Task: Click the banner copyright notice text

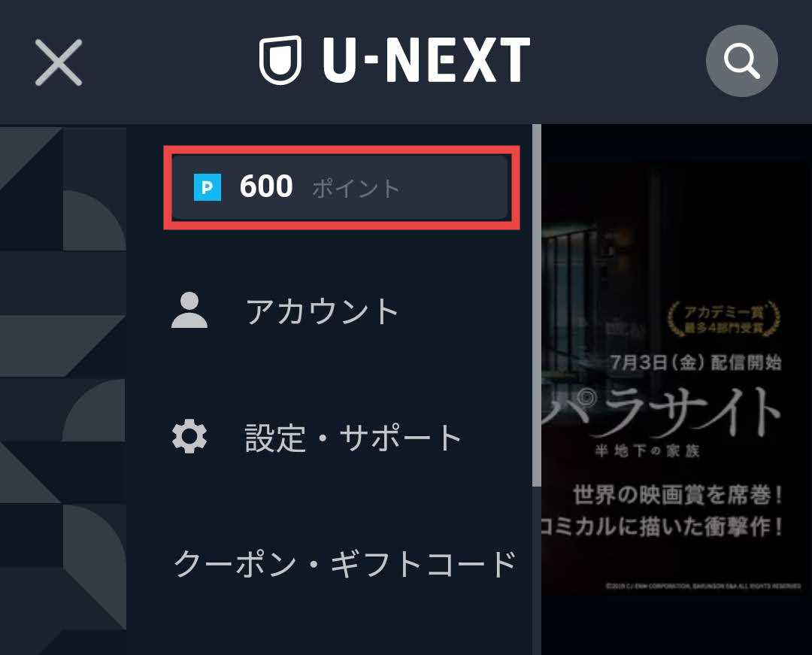Action: (703, 586)
